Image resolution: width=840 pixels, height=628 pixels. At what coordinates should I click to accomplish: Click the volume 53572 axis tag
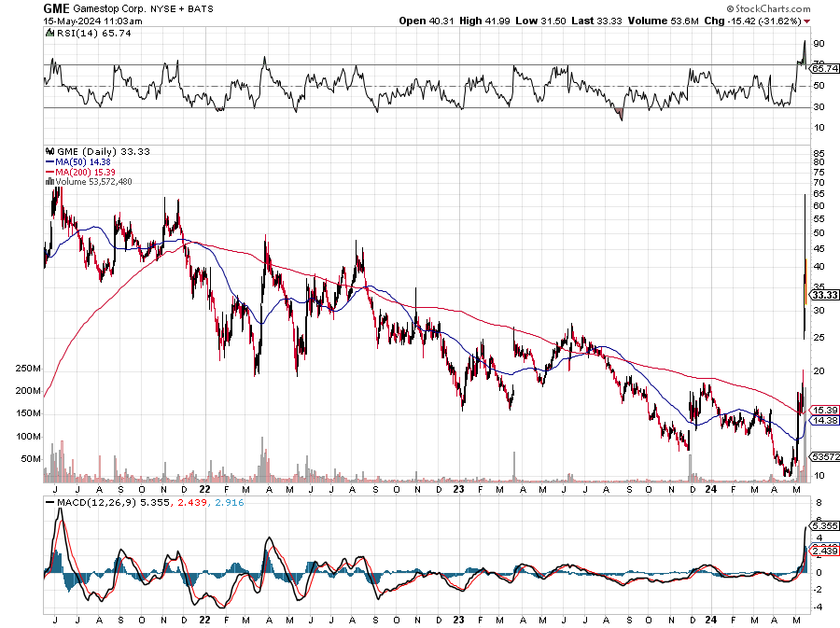(x=825, y=456)
